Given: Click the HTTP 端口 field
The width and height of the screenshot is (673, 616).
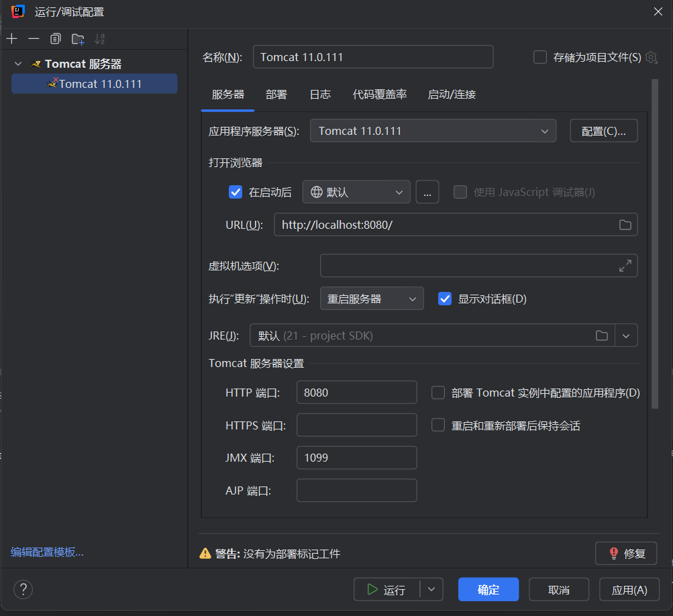Looking at the screenshot, I should pos(357,393).
